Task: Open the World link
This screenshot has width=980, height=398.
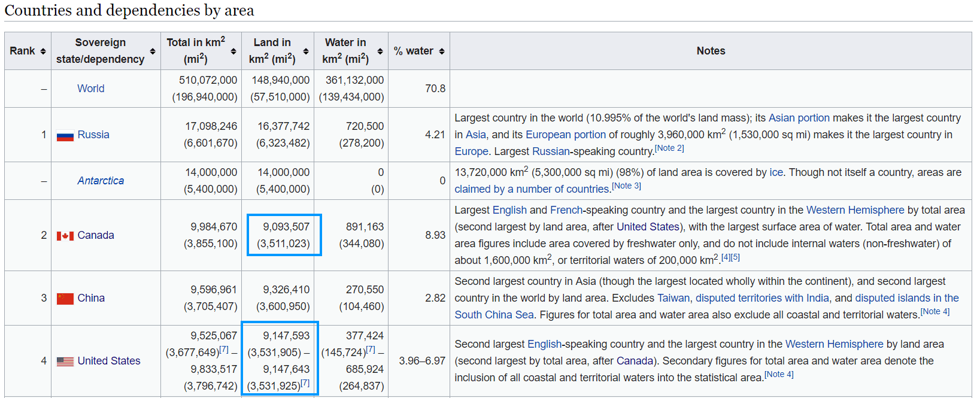Action: tap(91, 89)
